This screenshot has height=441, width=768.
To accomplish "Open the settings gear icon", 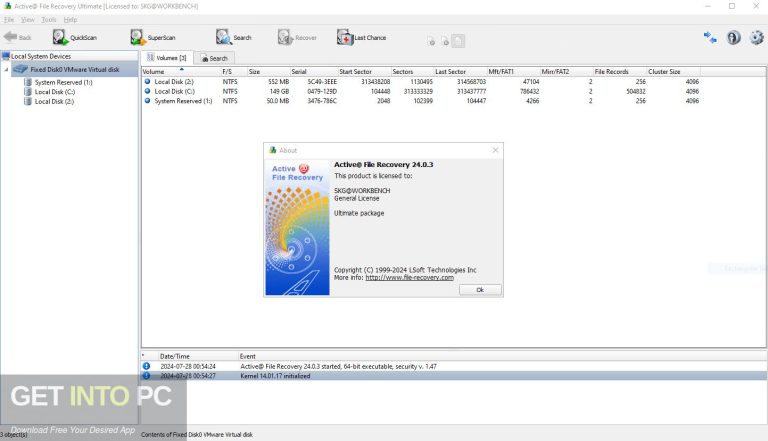I will [756, 37].
